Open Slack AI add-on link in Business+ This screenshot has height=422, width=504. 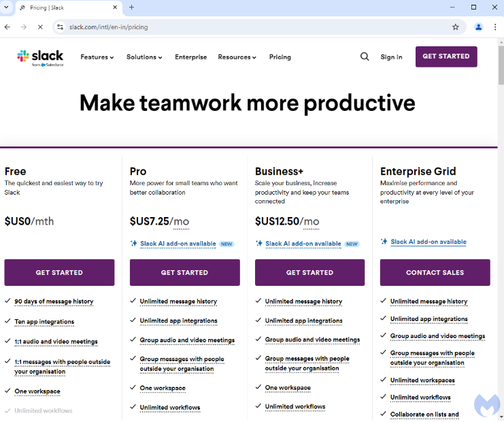pyautogui.click(x=303, y=244)
